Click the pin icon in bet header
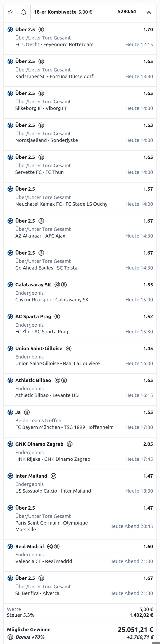160x644 pixels. point(10,12)
